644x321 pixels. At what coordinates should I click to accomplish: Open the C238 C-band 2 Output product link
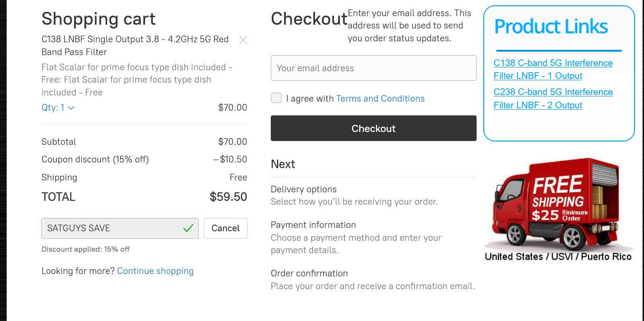553,98
